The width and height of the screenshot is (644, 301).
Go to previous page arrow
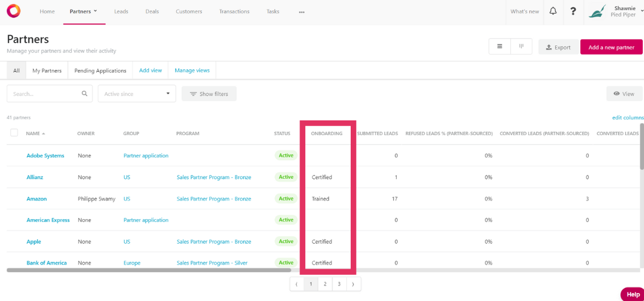[297, 284]
